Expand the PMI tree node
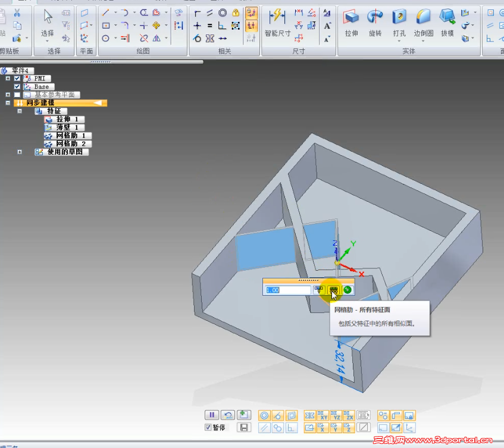Screen dimensions: 504x448 point(8,79)
